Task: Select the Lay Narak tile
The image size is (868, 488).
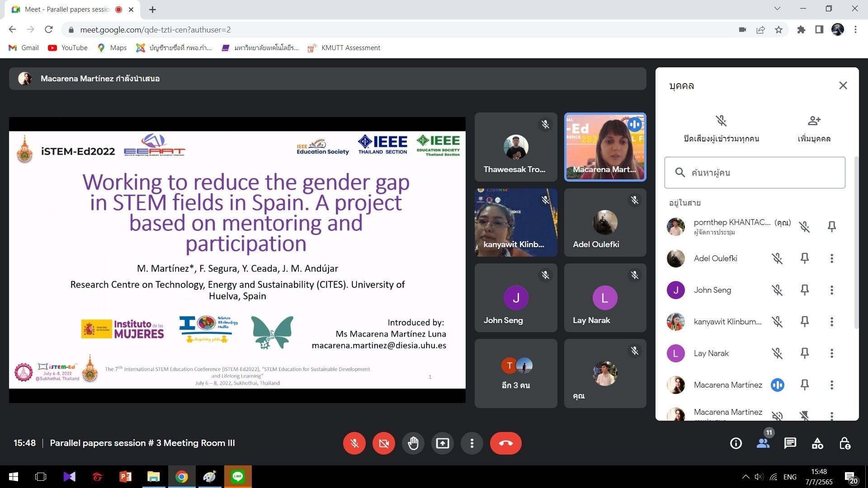Action: click(x=605, y=298)
